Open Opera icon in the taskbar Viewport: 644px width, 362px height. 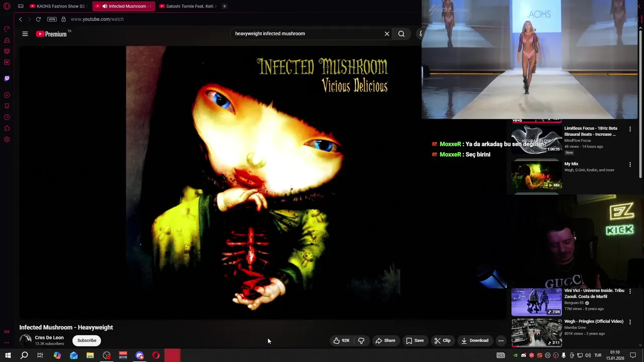[156, 355]
